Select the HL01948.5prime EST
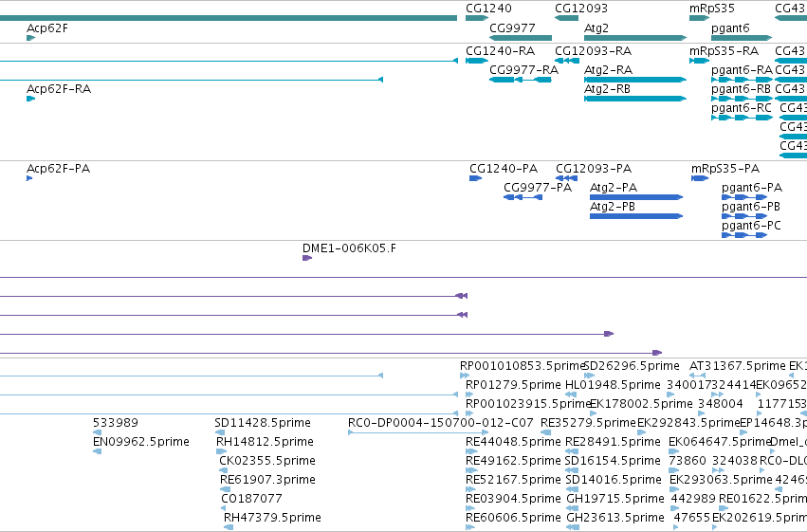The height and width of the screenshot is (532, 807). tap(571, 395)
